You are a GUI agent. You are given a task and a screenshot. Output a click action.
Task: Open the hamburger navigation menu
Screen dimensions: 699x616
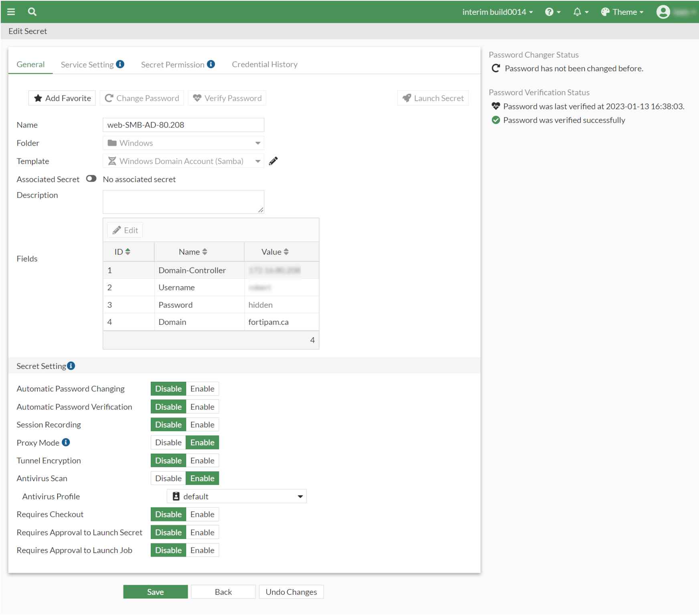(11, 12)
